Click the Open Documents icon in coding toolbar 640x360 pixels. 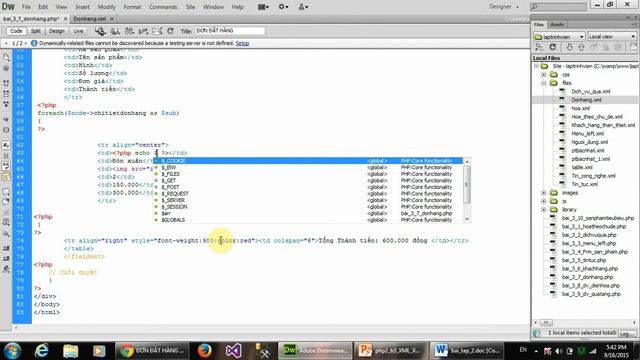pyautogui.click(x=6, y=58)
